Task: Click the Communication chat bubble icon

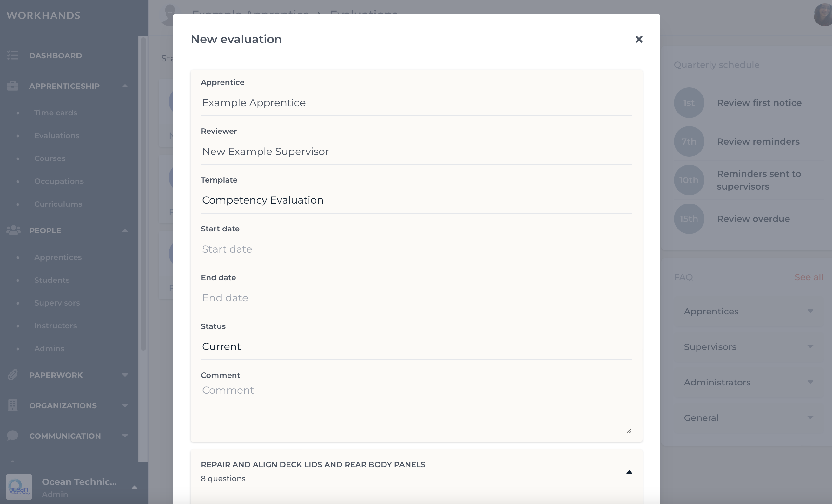Action: (13, 436)
